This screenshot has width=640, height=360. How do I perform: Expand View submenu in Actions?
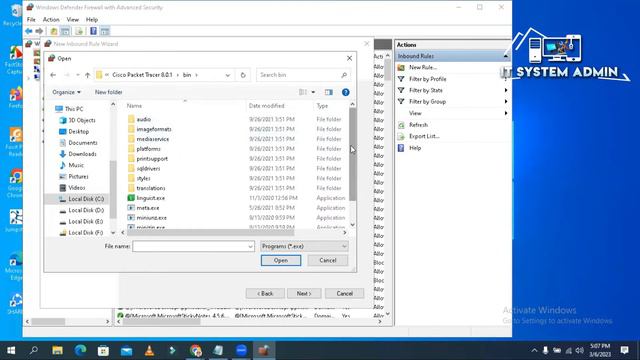(506, 113)
